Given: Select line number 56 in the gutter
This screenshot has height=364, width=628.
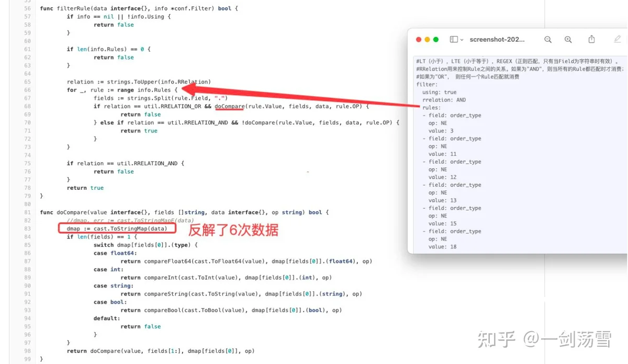Looking at the screenshot, I should [28, 9].
